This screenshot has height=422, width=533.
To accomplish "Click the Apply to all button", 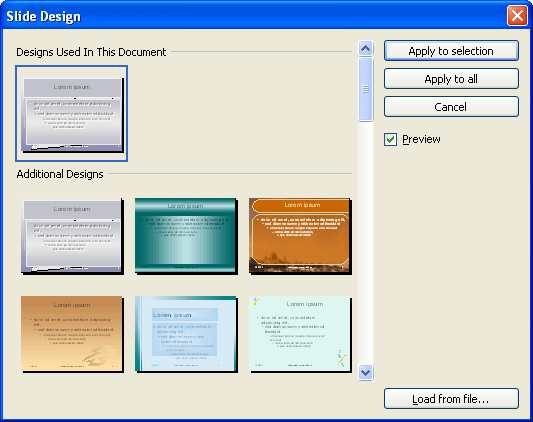I will tap(451, 79).
